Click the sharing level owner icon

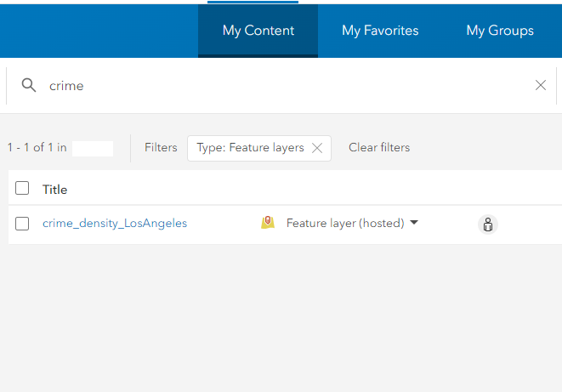pyautogui.click(x=488, y=224)
